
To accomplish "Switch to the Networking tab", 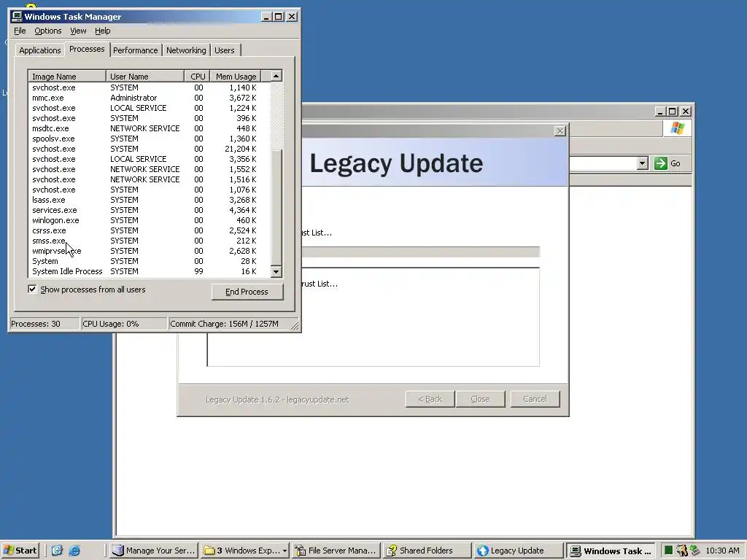I will point(186,50).
